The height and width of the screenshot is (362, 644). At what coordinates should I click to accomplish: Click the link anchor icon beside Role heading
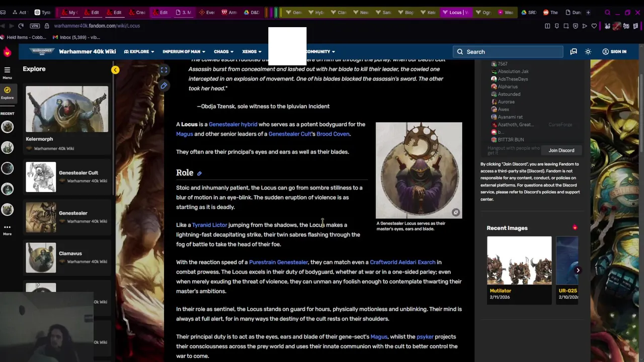pos(199,173)
